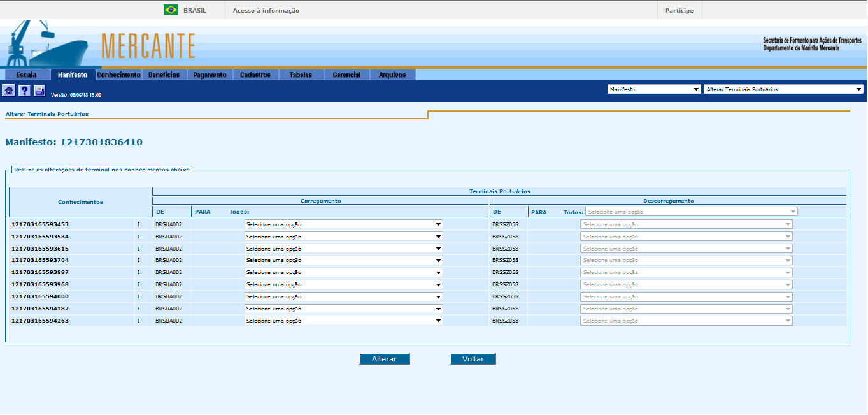The width and height of the screenshot is (868, 415).
Task: Switch to the Escala tab
Action: 26,75
